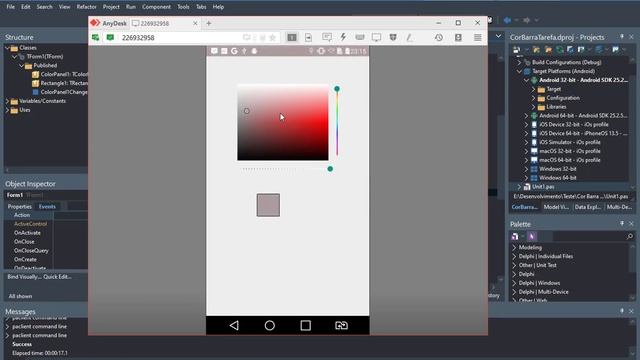
Task: Switch to Properties tab in Object Inspector
Action: point(20,207)
